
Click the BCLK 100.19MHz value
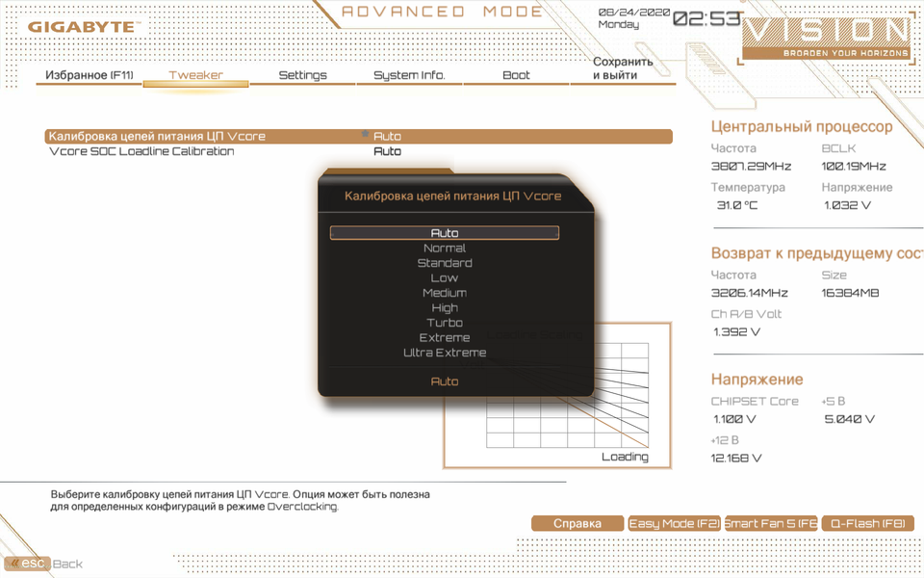tap(854, 167)
